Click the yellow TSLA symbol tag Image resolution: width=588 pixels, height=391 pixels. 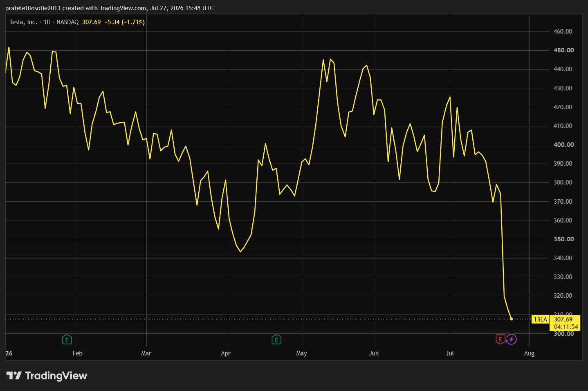point(540,319)
